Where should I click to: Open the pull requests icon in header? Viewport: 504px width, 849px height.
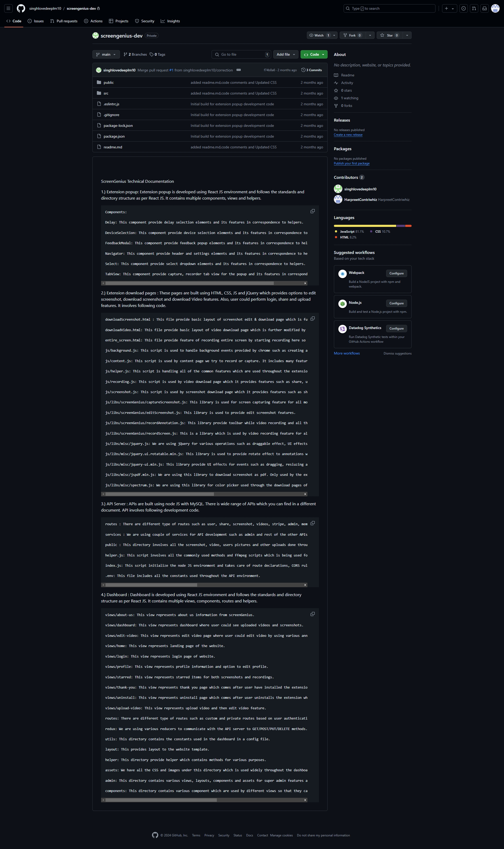pos(474,8)
